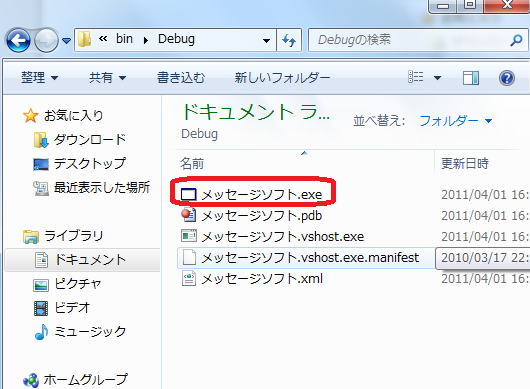Go back with the blue Back arrow
The width and height of the screenshot is (530, 389).
(x=18, y=40)
